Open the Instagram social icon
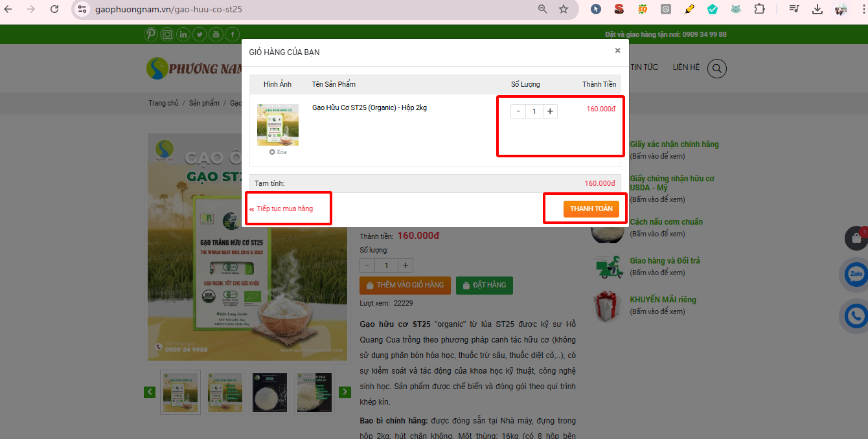This screenshot has width=868, height=439. click(167, 34)
